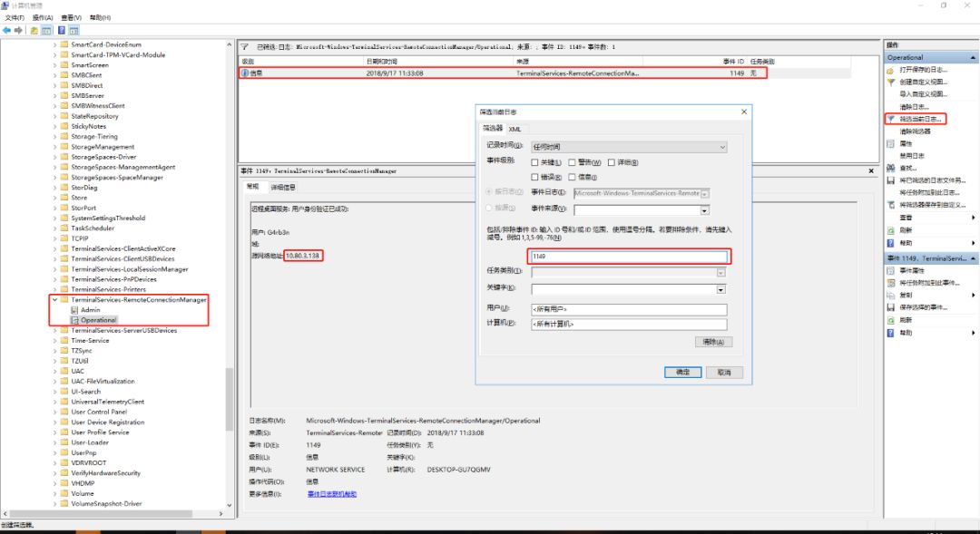Click the 清除(A) button in filter dialog
The width and height of the screenshot is (980, 534).
pos(713,343)
